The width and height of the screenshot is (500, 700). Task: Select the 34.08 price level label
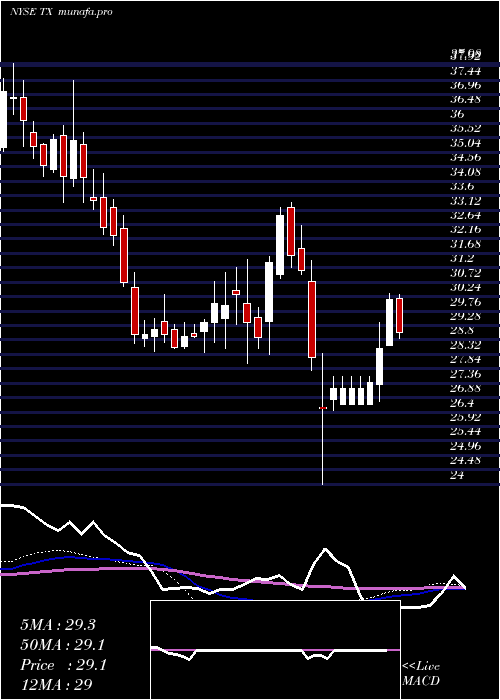click(465, 171)
